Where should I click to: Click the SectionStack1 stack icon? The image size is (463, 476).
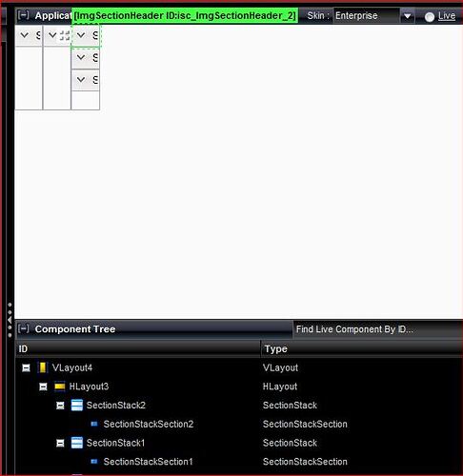click(x=77, y=443)
